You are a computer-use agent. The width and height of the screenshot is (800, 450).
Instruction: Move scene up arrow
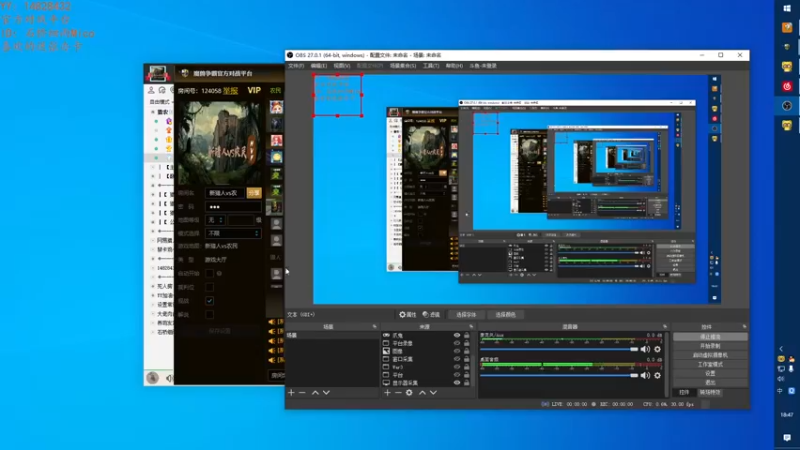pyautogui.click(x=315, y=393)
